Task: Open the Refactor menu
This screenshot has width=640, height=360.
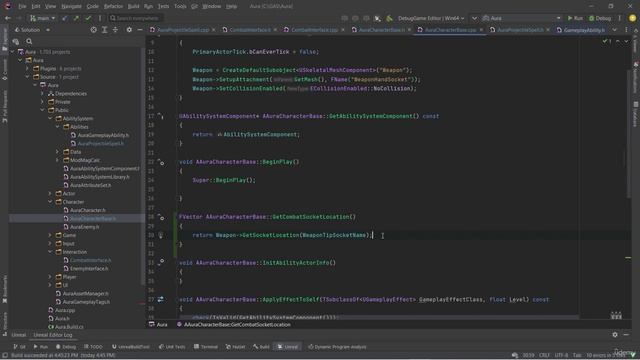Action: (x=113, y=7)
